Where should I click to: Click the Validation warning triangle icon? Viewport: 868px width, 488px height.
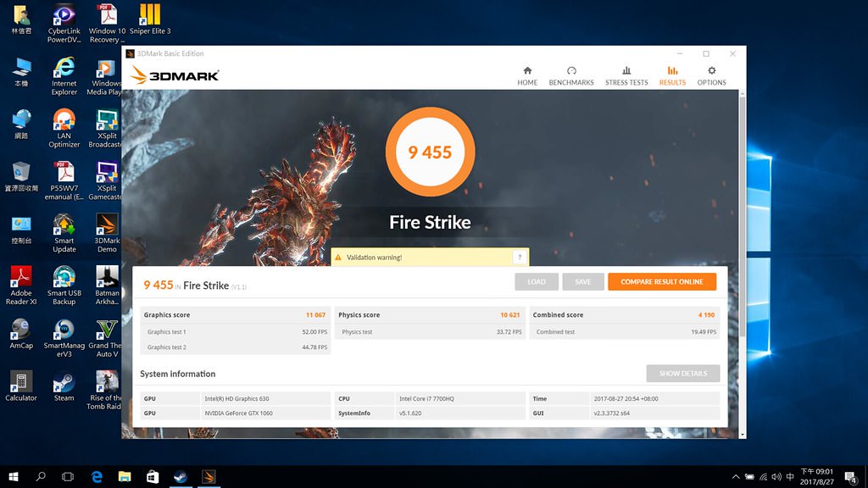[338, 258]
